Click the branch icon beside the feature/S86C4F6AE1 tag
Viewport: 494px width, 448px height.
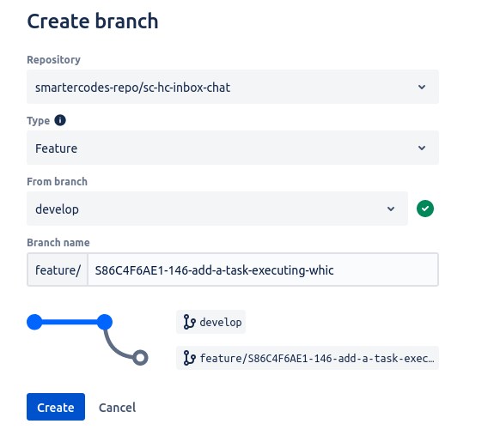point(189,358)
